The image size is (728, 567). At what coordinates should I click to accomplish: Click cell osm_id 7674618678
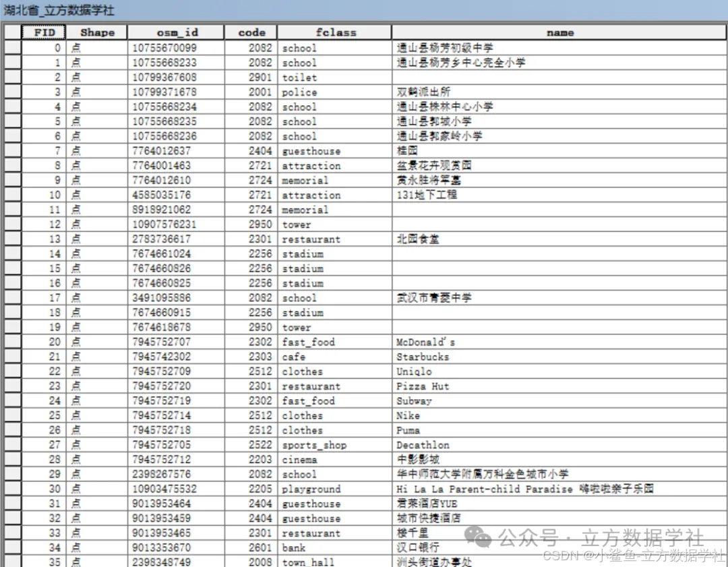coord(177,328)
